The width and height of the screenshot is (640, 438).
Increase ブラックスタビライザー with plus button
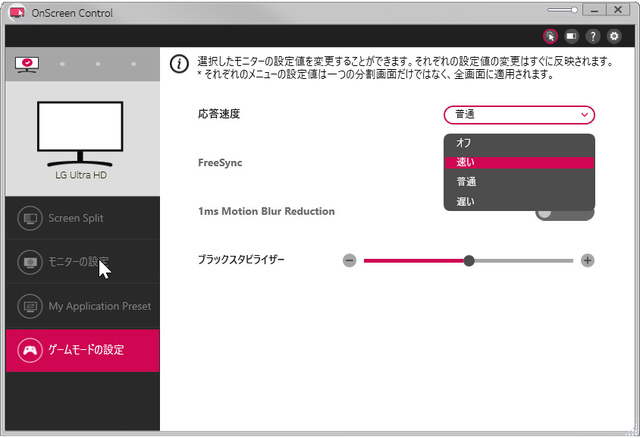(x=587, y=260)
